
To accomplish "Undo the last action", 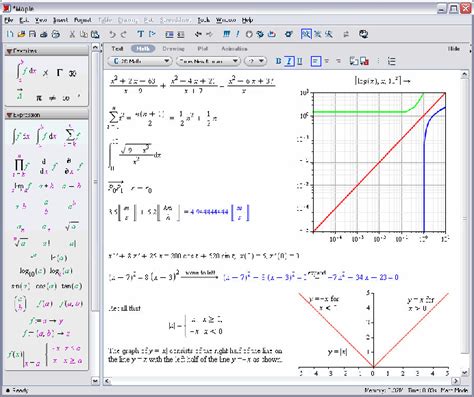I will tap(112, 34).
